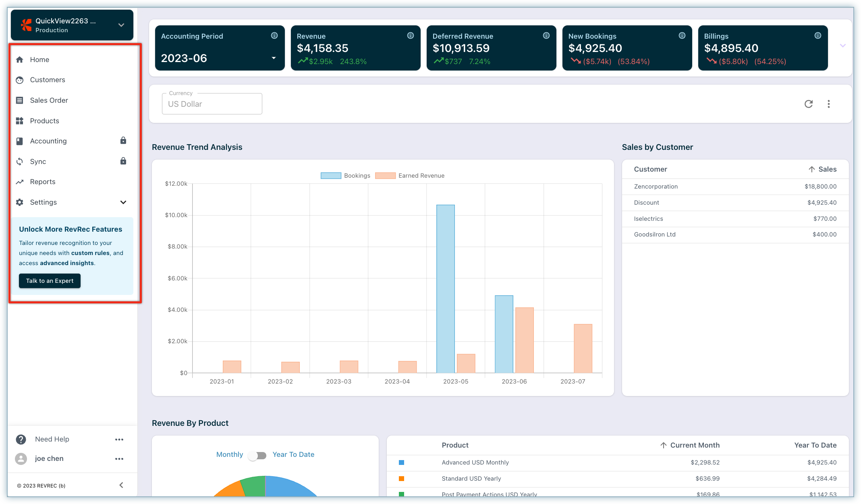861x504 pixels.
Task: Click the lock icon beside Sync
Action: click(x=123, y=161)
